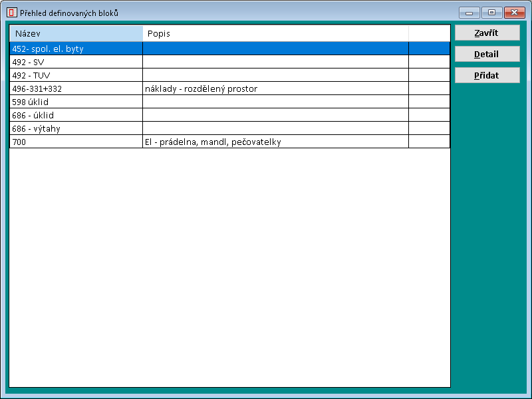Screen dimensions: 532x399
Task: Select the 492 - SV row
Action: pos(76,62)
